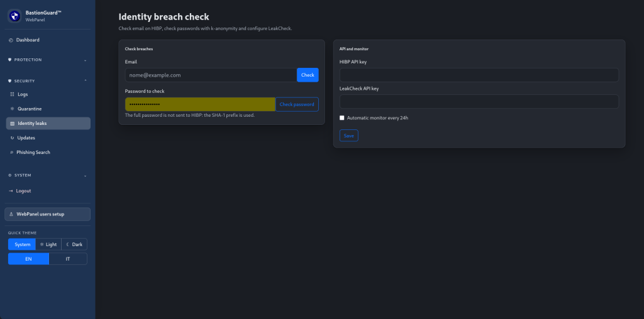Click the Identity leaks icon
The image size is (644, 319).
point(13,124)
